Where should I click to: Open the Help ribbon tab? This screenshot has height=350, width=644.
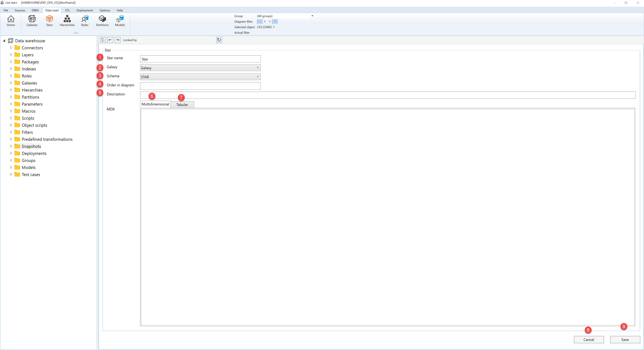pos(120,10)
